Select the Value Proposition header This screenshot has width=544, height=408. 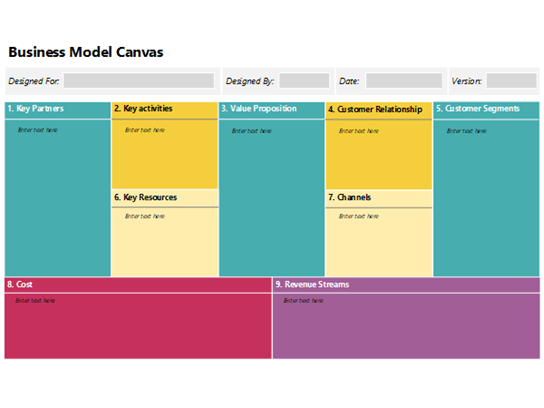pyautogui.click(x=272, y=110)
